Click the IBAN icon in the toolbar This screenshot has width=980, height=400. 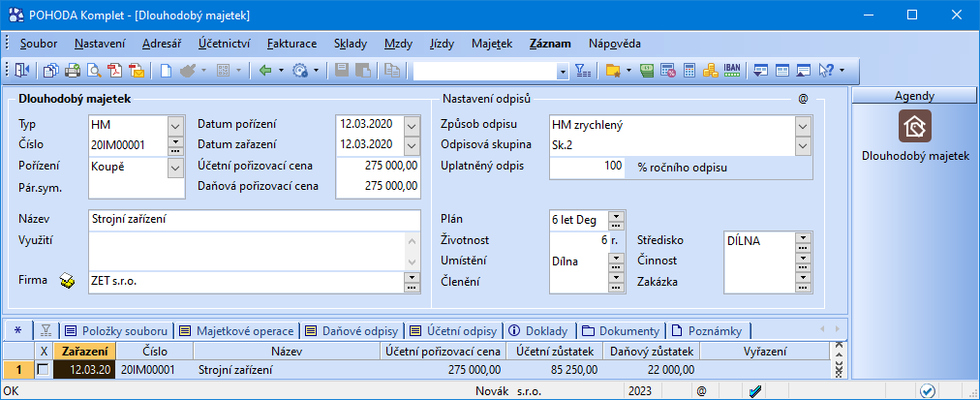732,70
